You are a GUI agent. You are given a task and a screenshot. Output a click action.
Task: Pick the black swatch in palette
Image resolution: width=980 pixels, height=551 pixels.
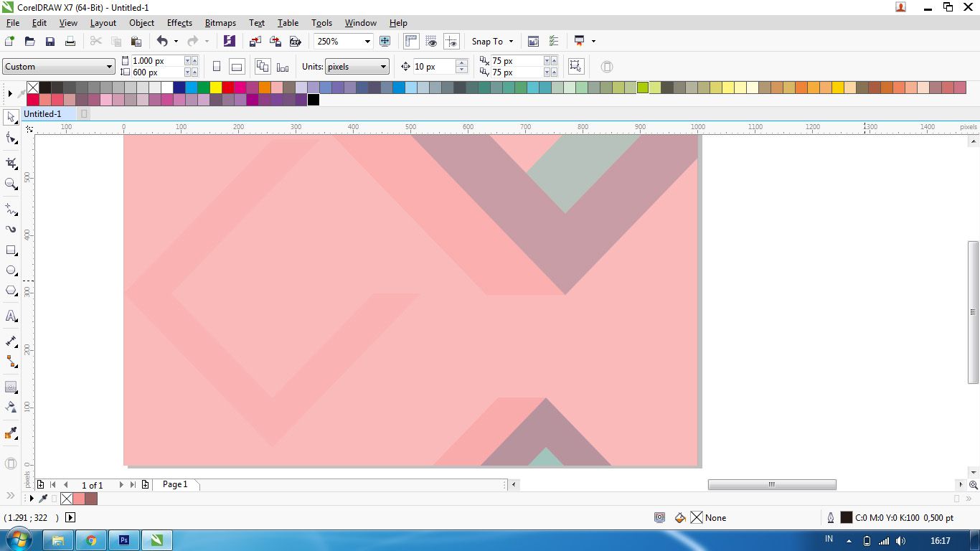click(x=314, y=100)
